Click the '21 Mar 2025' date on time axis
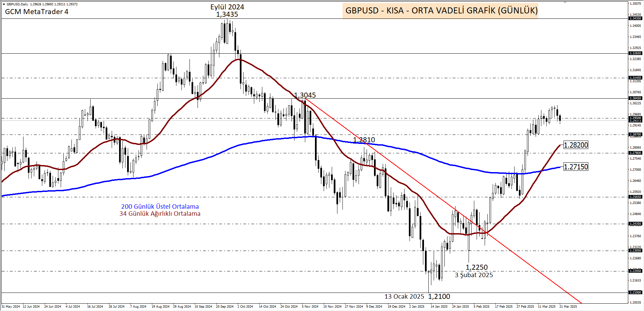 point(568,307)
